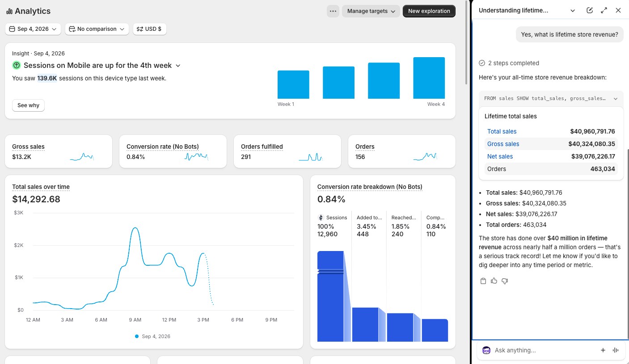Open the three-dot more actions menu
Viewport: 629px width, 364px height.
[x=333, y=11]
